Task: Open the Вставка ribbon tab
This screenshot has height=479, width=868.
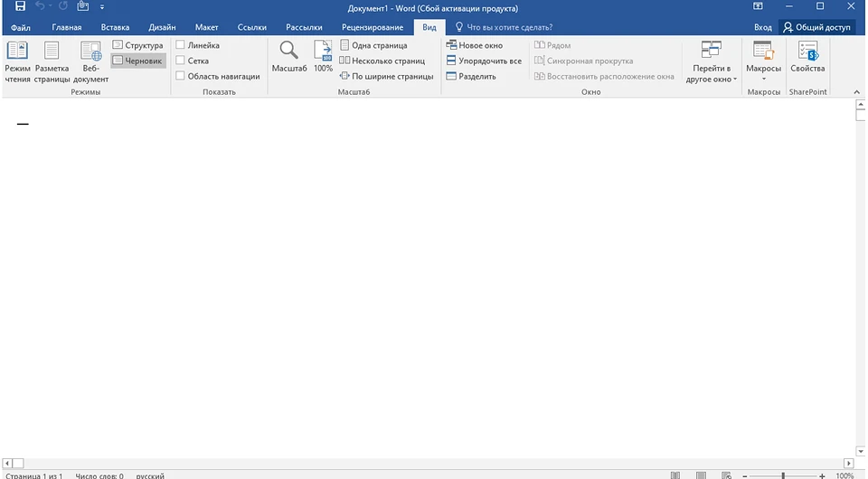Action: [115, 27]
